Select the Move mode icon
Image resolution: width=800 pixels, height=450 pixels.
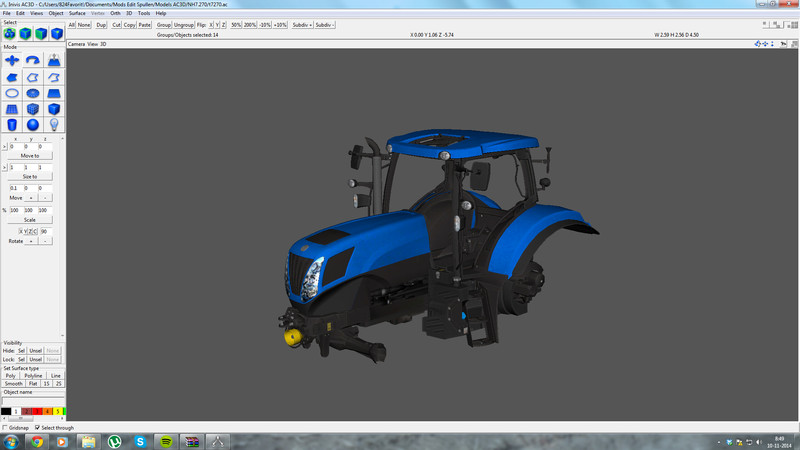tap(13, 60)
